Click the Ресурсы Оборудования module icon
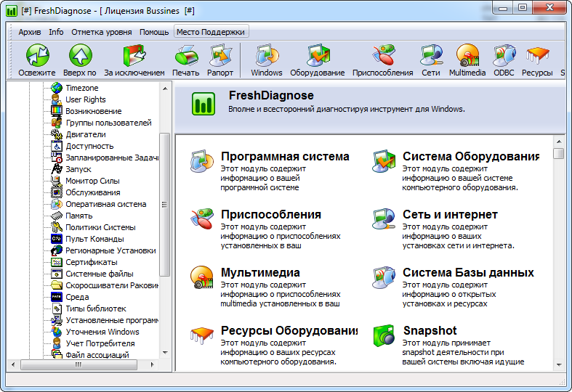572x392 pixels. (202, 335)
